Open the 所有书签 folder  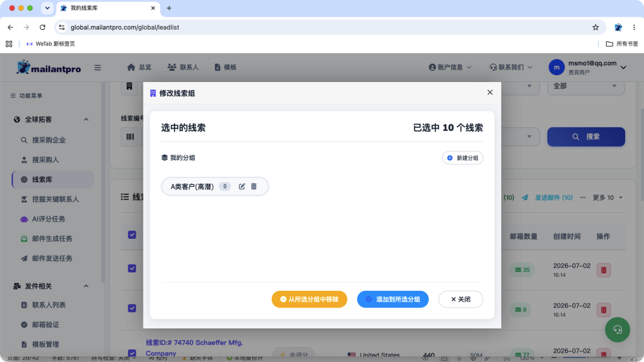[622, 44]
